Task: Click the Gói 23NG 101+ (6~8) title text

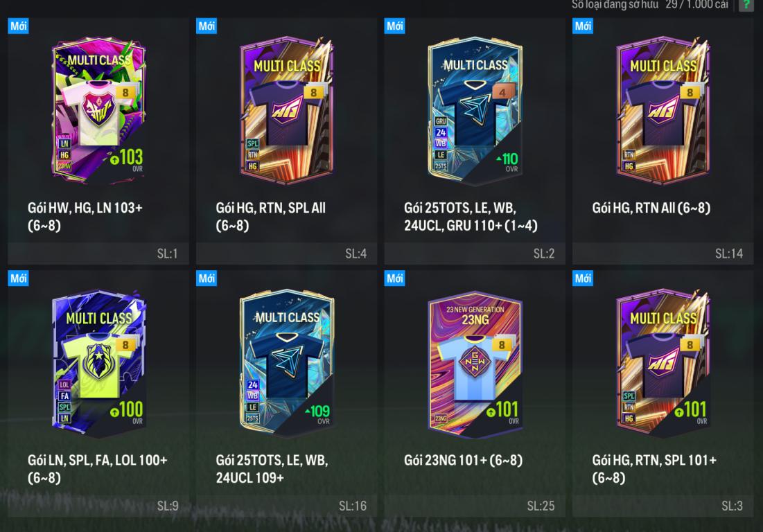Action: click(x=463, y=460)
